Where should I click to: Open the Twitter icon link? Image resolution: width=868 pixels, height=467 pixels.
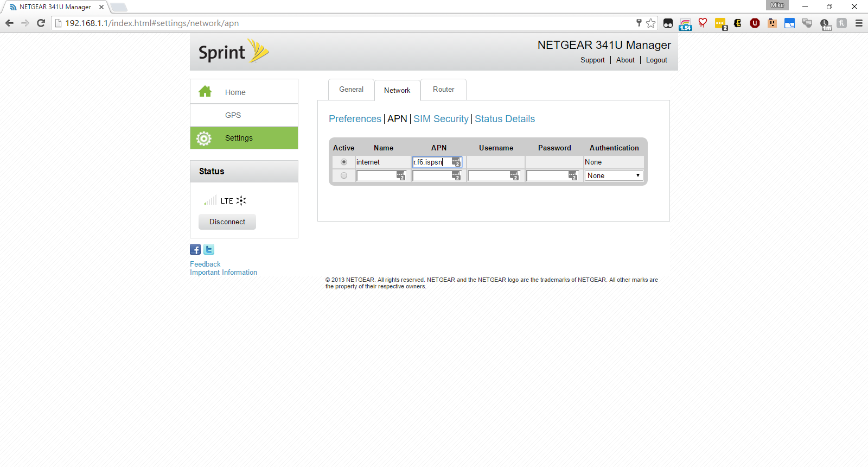(x=209, y=249)
